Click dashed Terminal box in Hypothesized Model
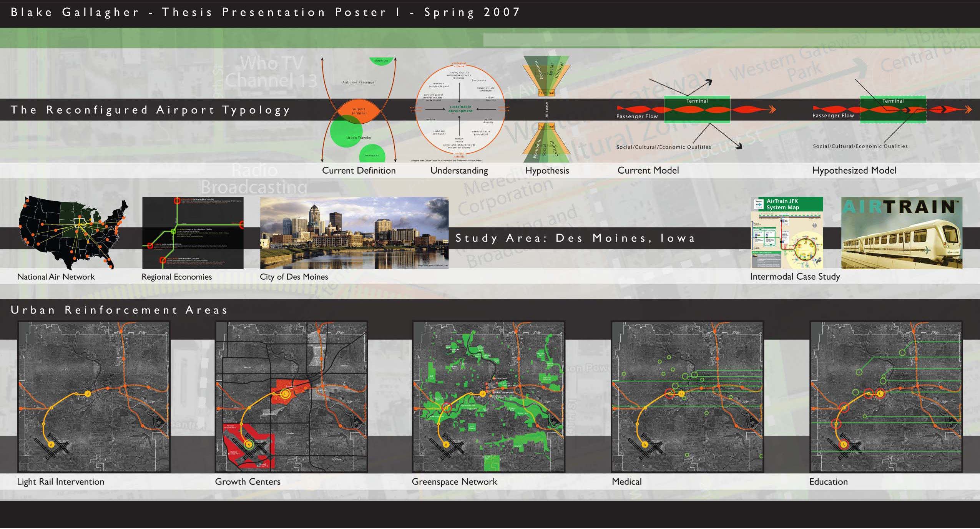Viewport: 980px width, 529px height. (x=893, y=109)
